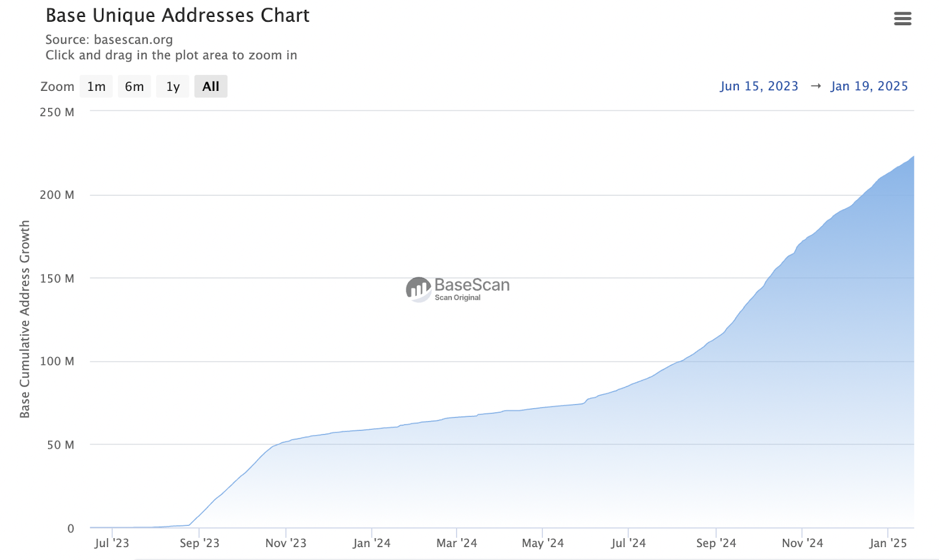The width and height of the screenshot is (939, 560).
Task: Click the 100 M y-axis label
Action: click(57, 361)
